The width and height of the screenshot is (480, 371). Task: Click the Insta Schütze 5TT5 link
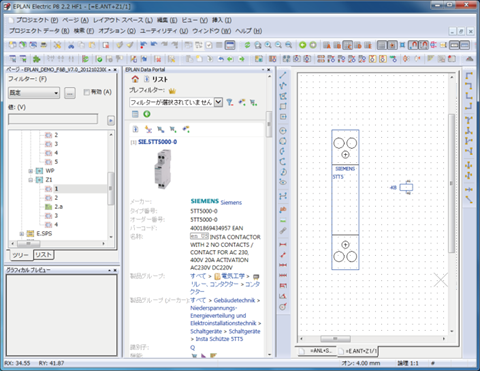click(x=219, y=339)
